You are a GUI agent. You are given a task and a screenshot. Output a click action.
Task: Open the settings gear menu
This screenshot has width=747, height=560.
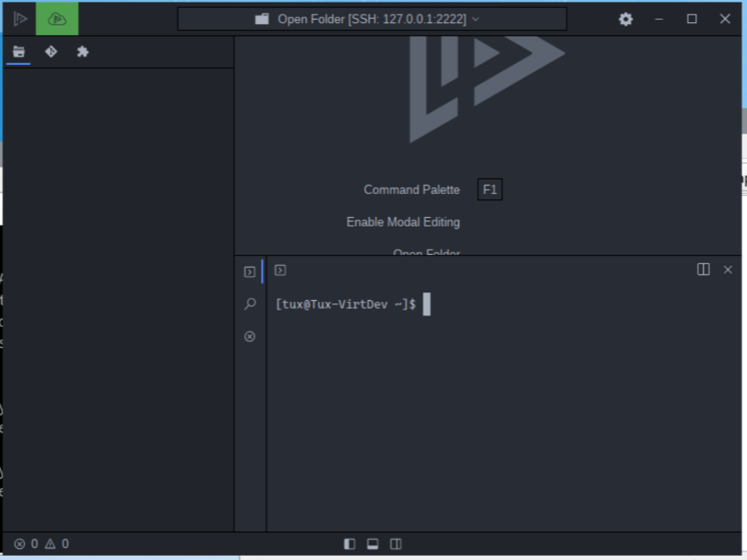(625, 19)
